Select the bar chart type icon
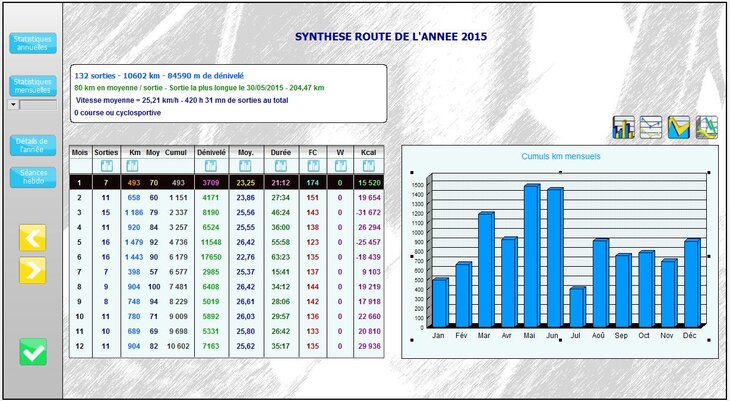This screenshot has width=730, height=401. pyautogui.click(x=624, y=127)
